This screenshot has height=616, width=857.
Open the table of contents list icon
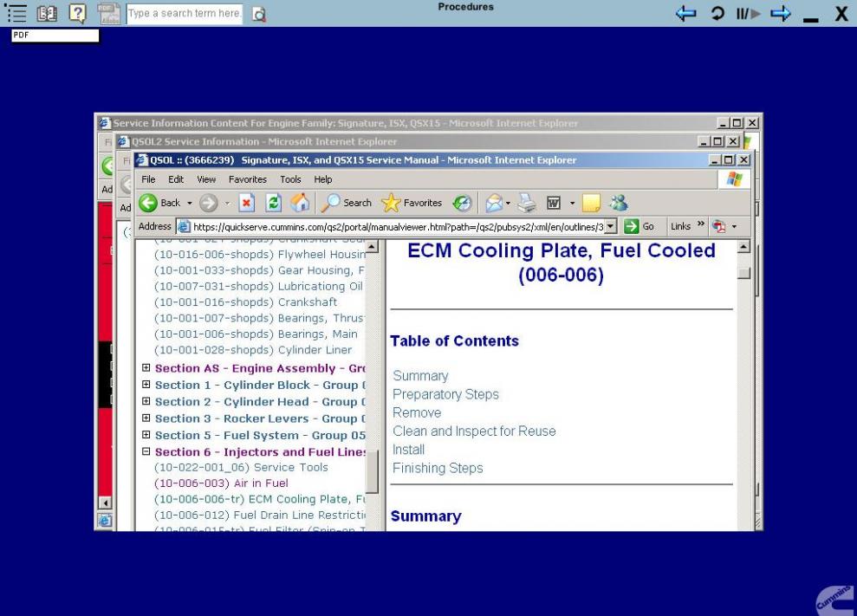(x=15, y=13)
